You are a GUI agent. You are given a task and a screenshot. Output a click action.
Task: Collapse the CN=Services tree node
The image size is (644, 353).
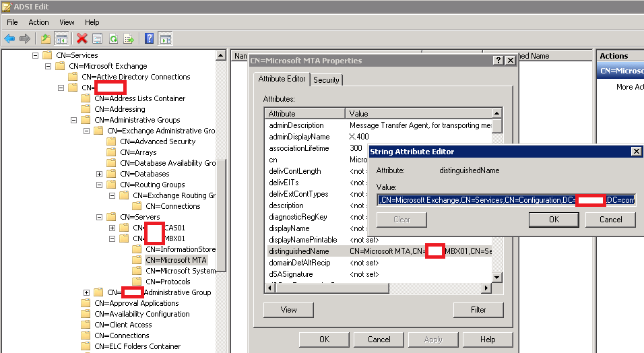click(x=35, y=55)
